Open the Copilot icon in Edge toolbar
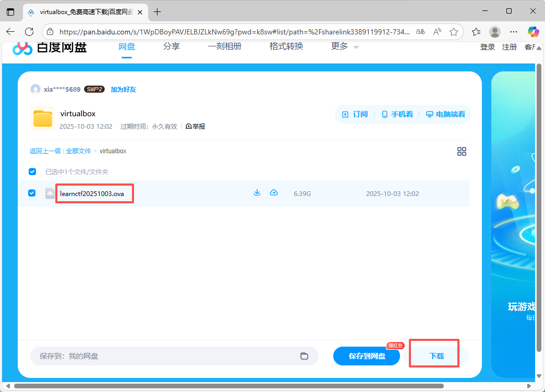Viewport: 545px width, 392px height. (532, 32)
